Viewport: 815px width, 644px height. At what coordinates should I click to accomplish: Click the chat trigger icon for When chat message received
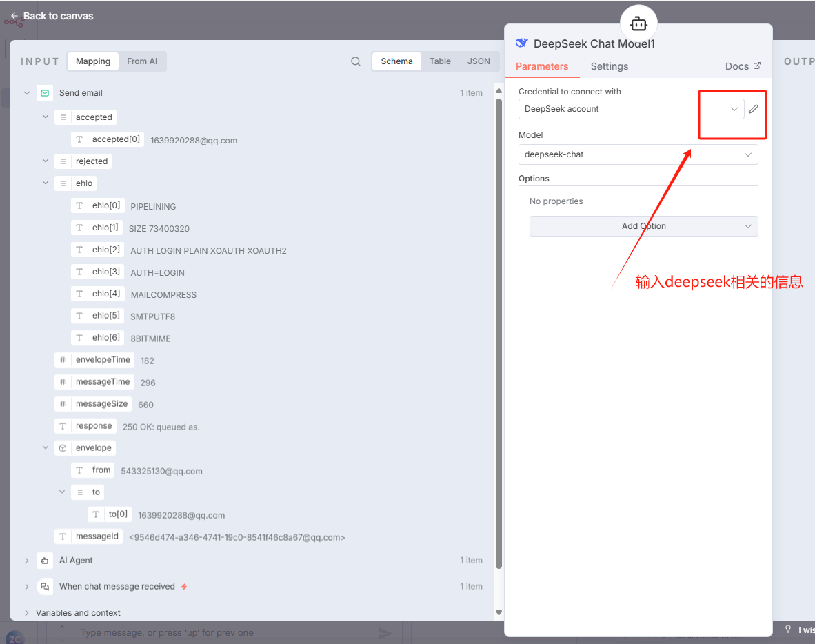45,586
